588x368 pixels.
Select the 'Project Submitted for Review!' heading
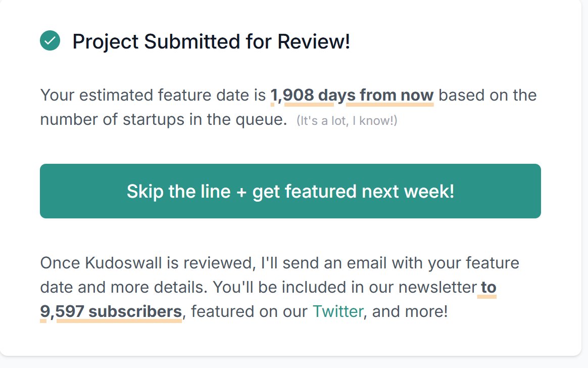211,41
